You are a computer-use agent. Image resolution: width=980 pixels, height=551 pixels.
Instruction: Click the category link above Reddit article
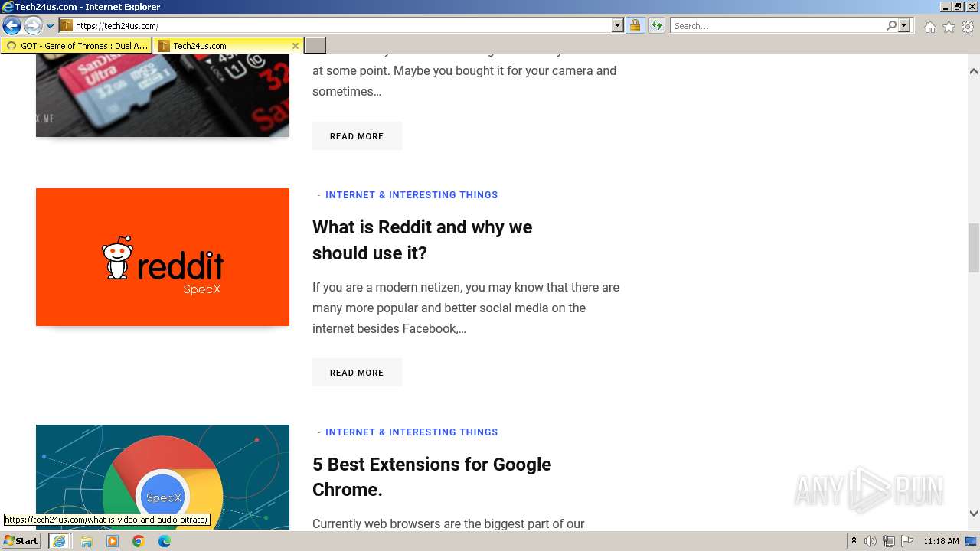click(x=411, y=195)
